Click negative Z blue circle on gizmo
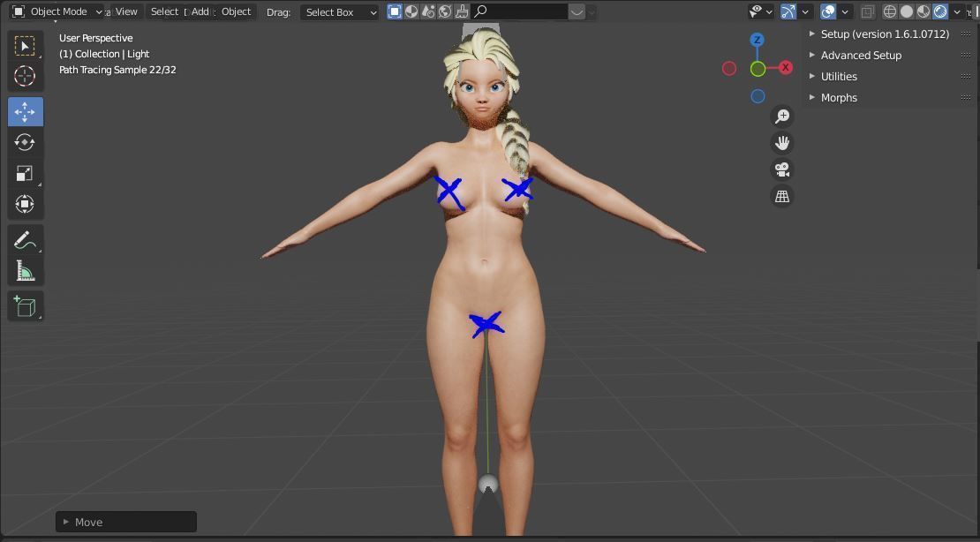 tap(758, 96)
